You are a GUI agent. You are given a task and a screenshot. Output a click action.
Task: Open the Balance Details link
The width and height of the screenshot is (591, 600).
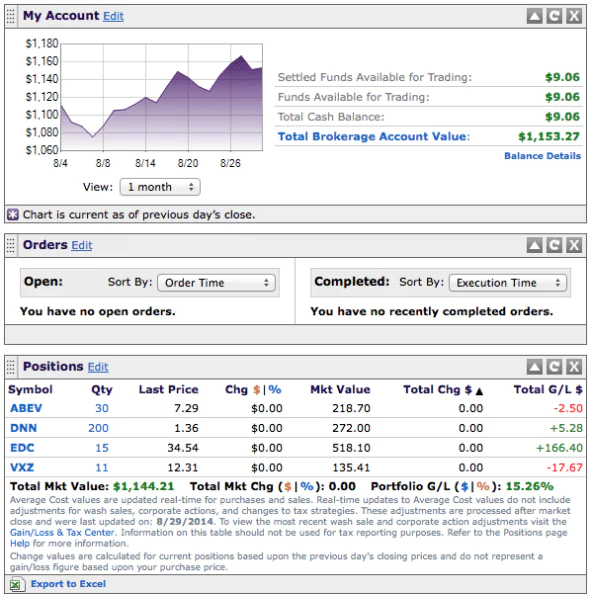click(542, 156)
